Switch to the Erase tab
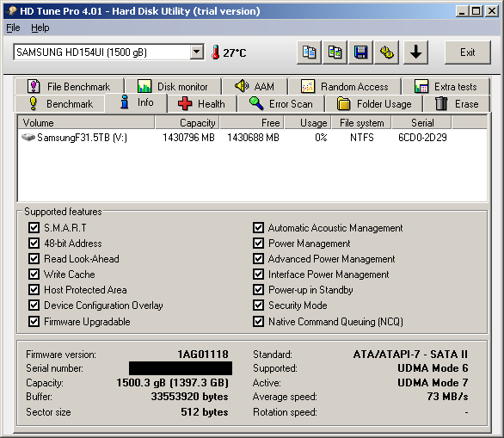The width and height of the screenshot is (504, 438). point(457,104)
